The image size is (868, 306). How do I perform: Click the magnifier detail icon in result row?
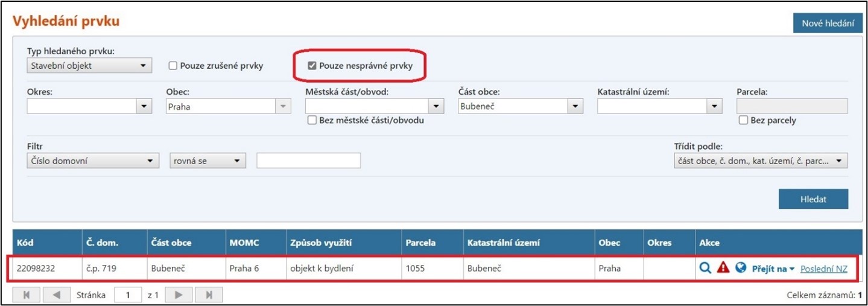pos(705,269)
